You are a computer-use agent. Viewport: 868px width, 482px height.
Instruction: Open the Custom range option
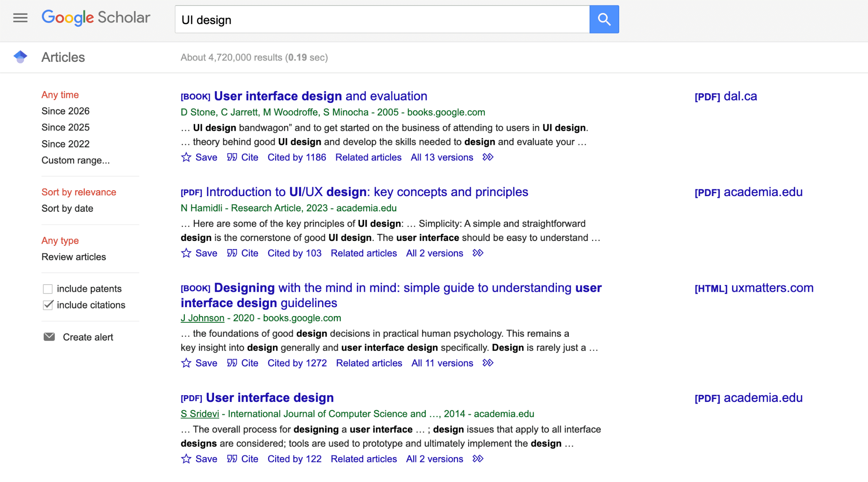point(75,161)
